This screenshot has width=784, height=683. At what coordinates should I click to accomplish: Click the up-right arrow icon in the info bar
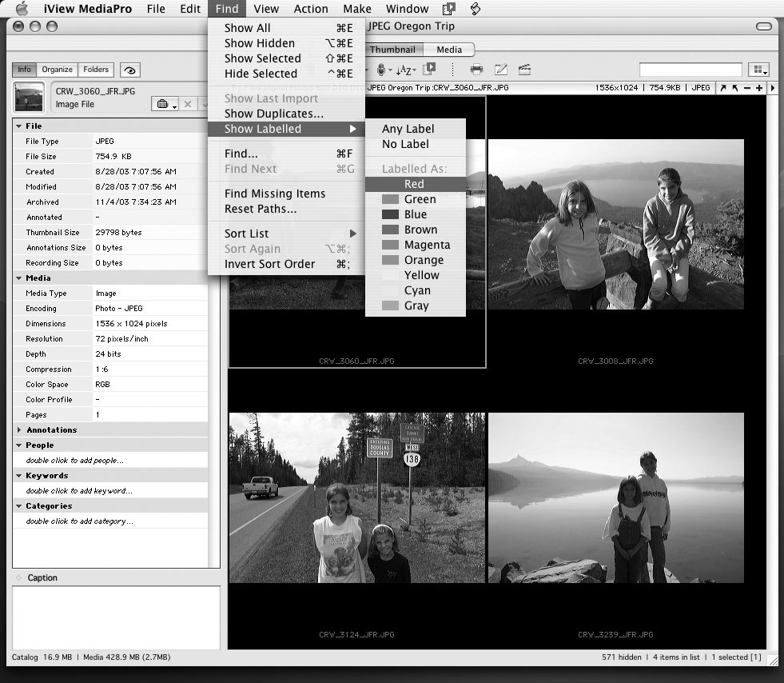pyautogui.click(x=723, y=88)
